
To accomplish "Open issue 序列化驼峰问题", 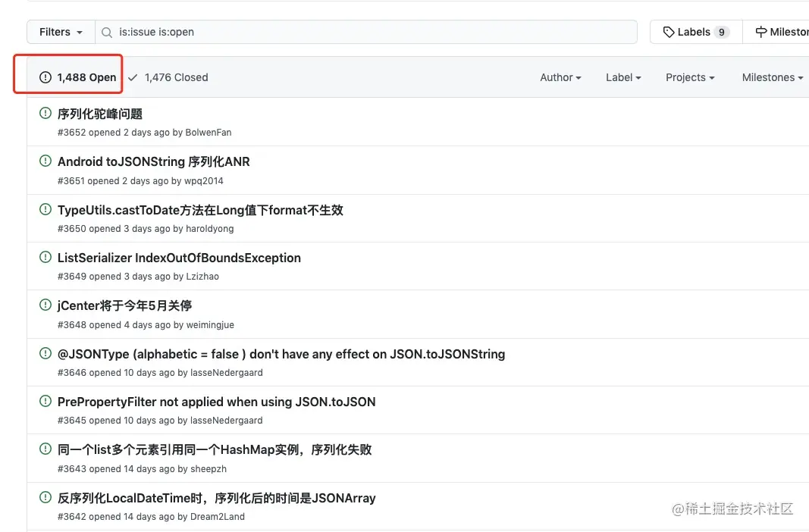I will pos(100,114).
